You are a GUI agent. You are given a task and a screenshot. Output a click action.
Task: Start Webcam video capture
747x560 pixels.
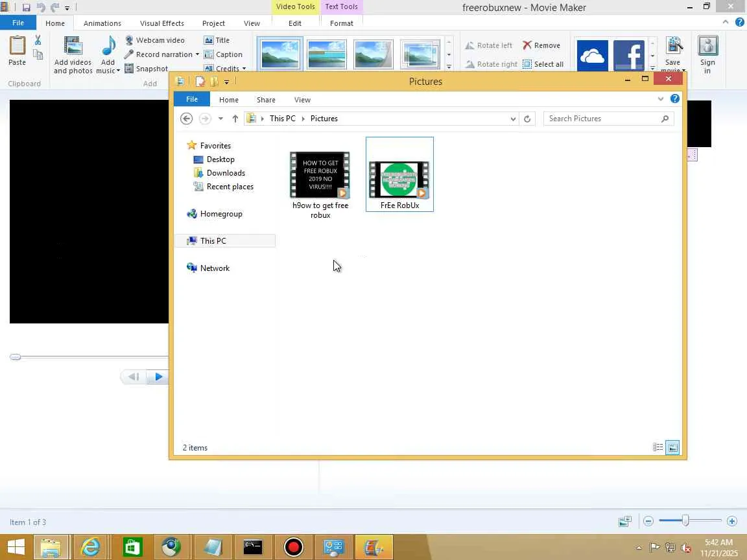click(155, 40)
